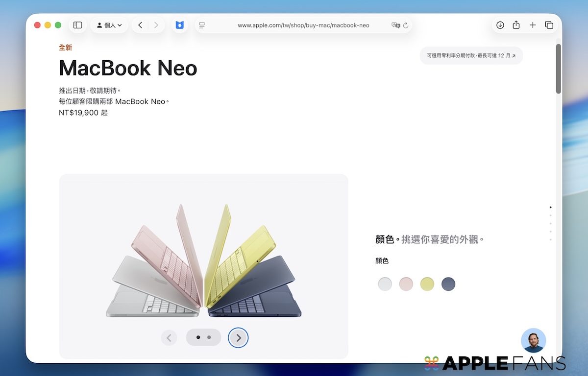Show the next gallery image
Screen dimensions: 588x376
tap(238, 337)
